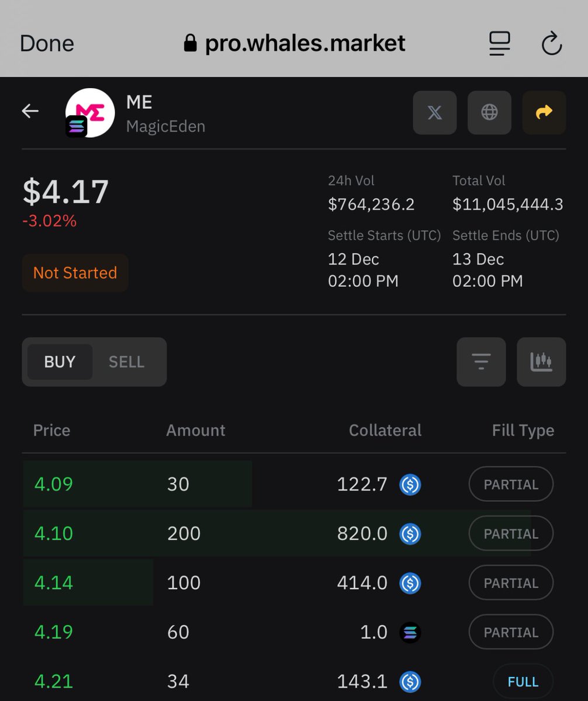
Task: Reload the page with the refresh icon
Action: point(551,44)
